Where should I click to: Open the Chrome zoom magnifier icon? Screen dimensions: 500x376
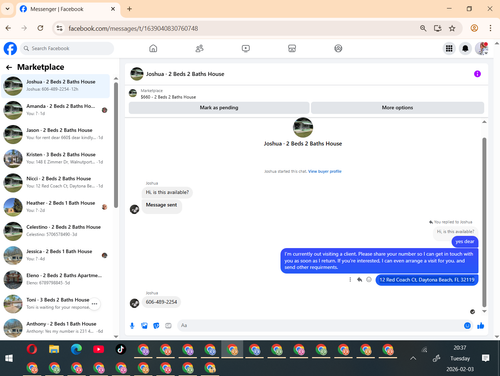(423, 28)
